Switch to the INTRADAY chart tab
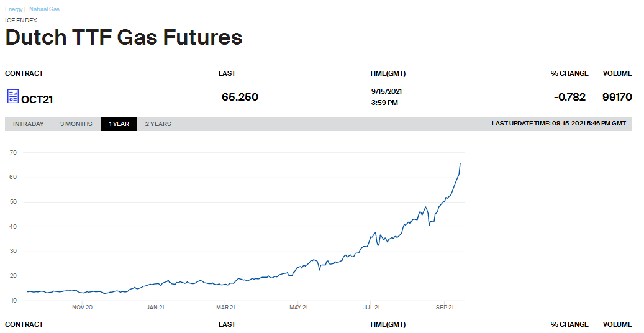644x333 pixels. coord(29,124)
